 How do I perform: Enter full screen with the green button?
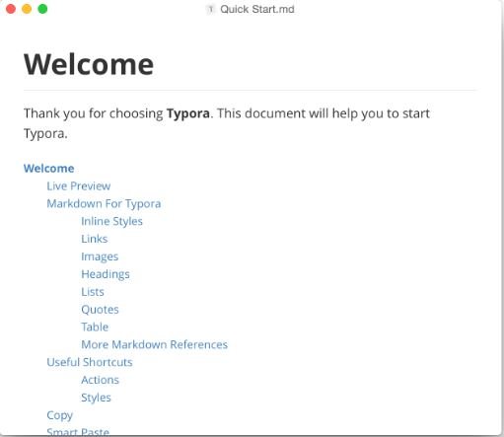tap(42, 9)
